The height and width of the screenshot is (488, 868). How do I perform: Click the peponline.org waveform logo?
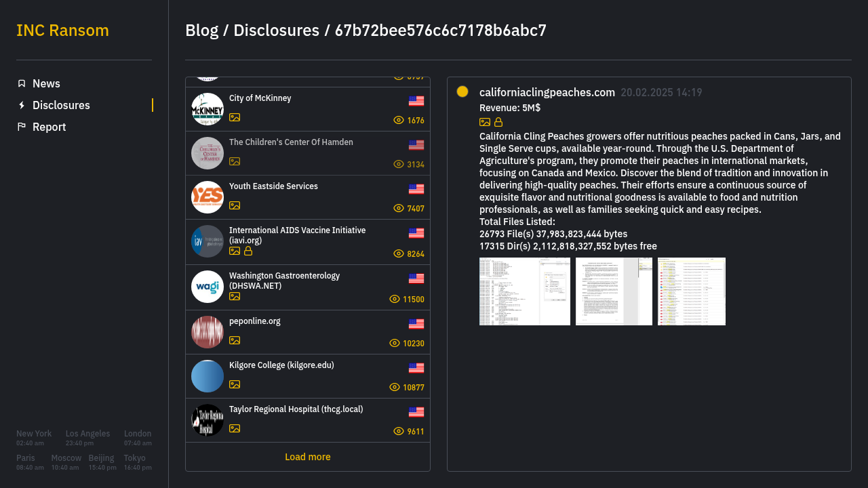(208, 332)
